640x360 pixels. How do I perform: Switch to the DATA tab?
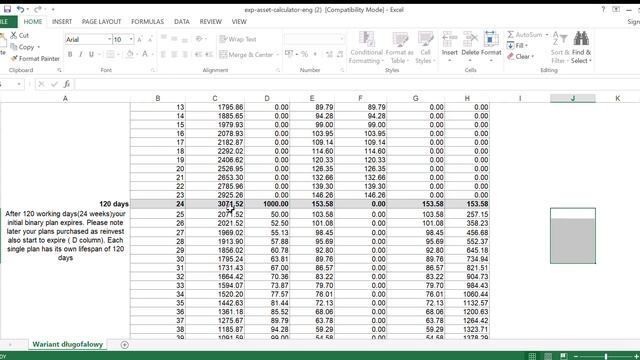coord(182,22)
